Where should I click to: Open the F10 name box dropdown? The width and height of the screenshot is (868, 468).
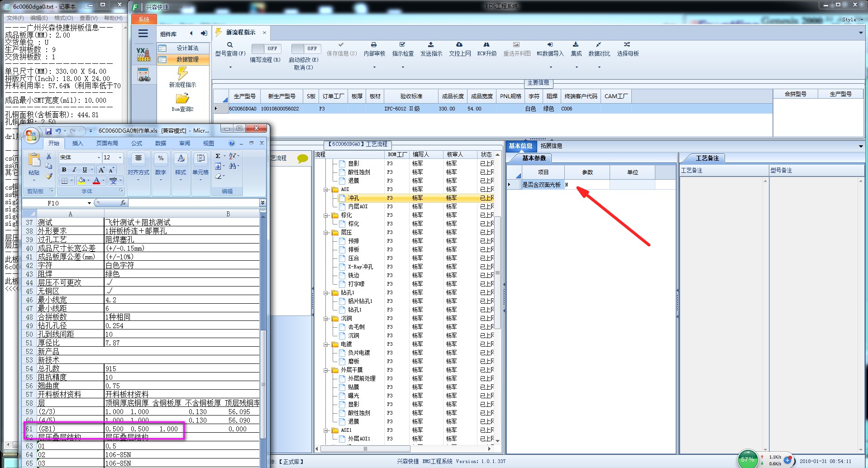pyautogui.click(x=89, y=203)
